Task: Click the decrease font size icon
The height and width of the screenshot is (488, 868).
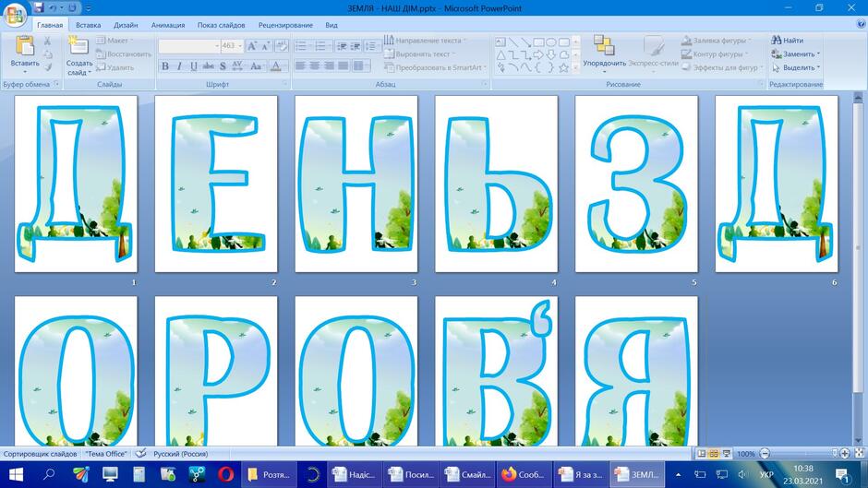Action: (266, 46)
